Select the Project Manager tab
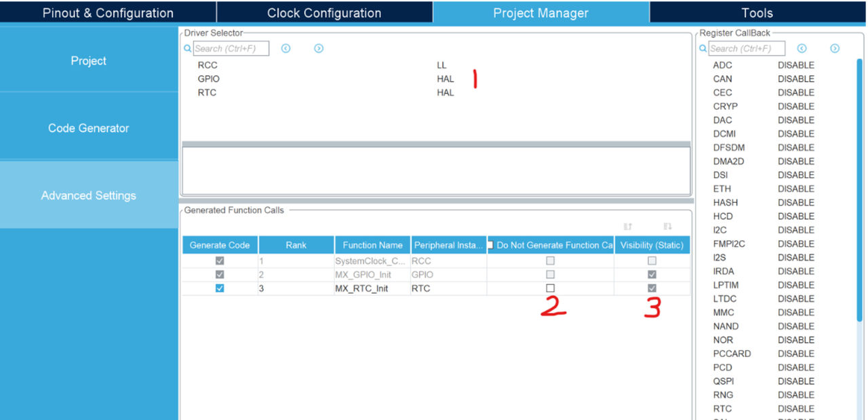This screenshot has width=868, height=420. tap(541, 13)
